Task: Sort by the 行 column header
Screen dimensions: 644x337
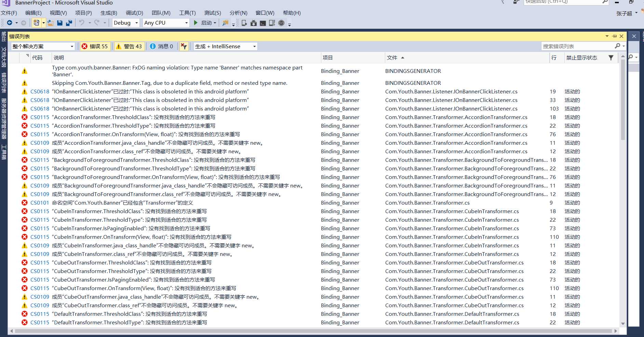Action: tap(556, 58)
